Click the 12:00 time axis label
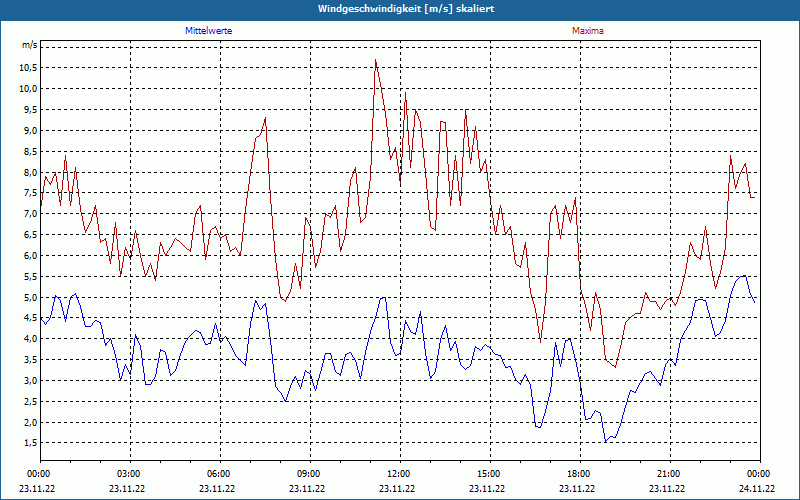Screen dimensions: 800x500 tap(399, 474)
